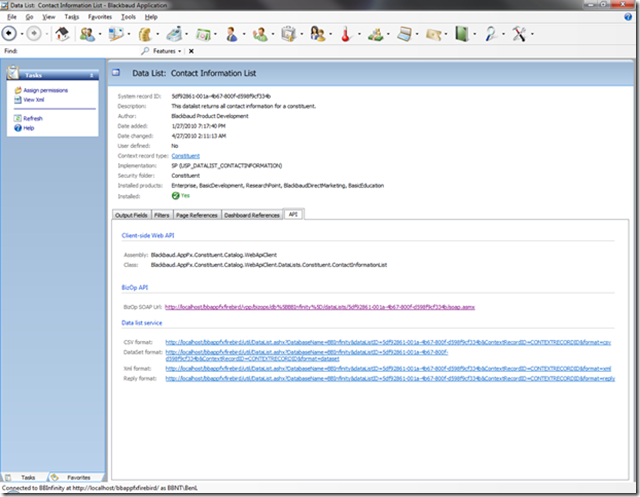The height and width of the screenshot is (497, 640).
Task: Click the Home house icon in toolbar
Action: [x=60, y=33]
